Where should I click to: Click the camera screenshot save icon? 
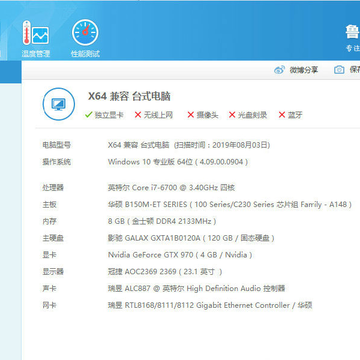pyautogui.click(x=339, y=70)
